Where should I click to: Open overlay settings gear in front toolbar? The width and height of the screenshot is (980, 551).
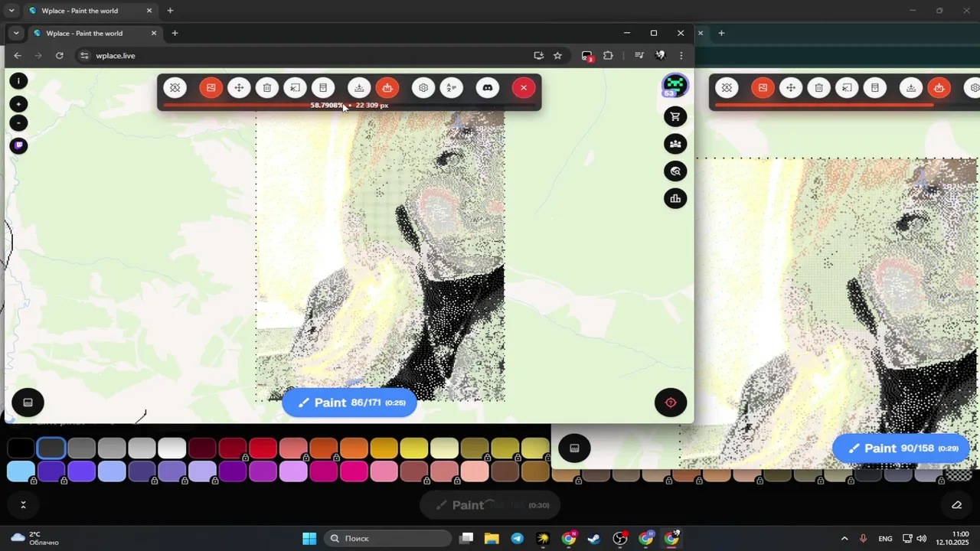(423, 88)
